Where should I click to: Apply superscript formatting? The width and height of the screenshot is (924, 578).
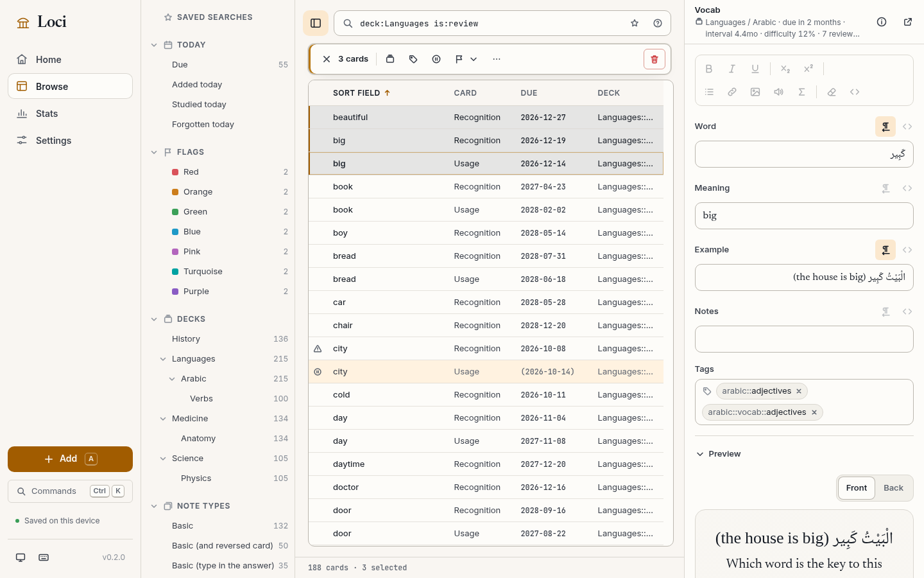pyautogui.click(x=809, y=69)
